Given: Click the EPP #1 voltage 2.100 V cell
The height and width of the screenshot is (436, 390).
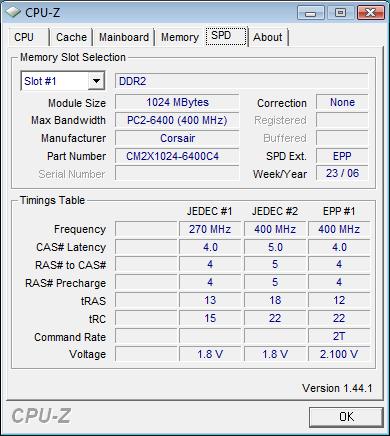Looking at the screenshot, I should tap(339, 354).
